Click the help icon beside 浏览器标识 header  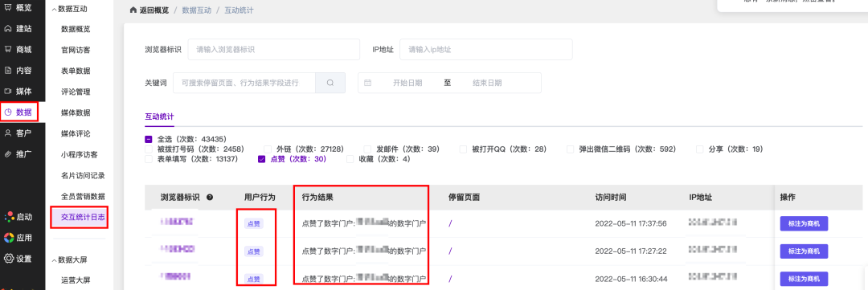[x=210, y=197]
